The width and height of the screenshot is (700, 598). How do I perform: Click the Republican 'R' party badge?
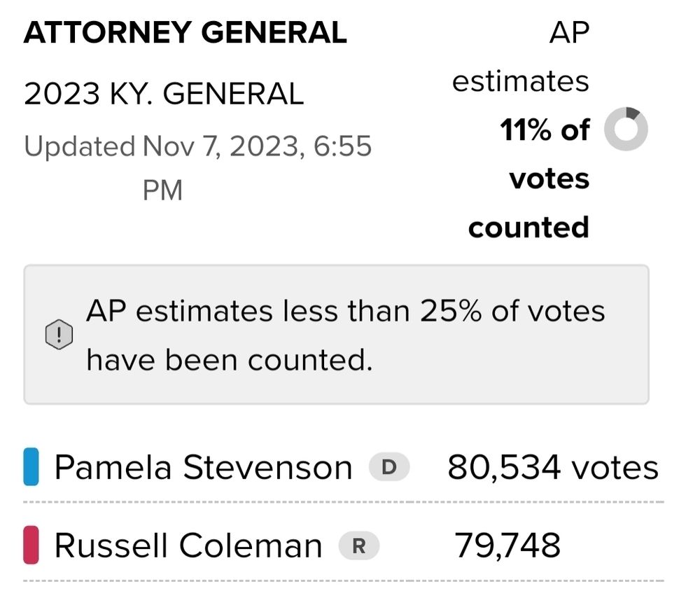pyautogui.click(x=358, y=546)
